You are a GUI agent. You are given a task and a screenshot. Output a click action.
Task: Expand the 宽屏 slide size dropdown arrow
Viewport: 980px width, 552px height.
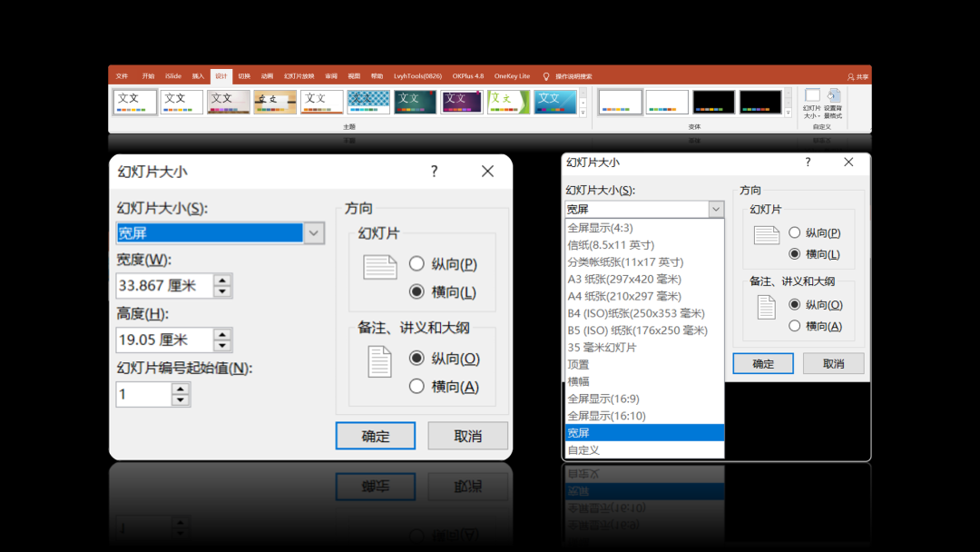tap(314, 233)
